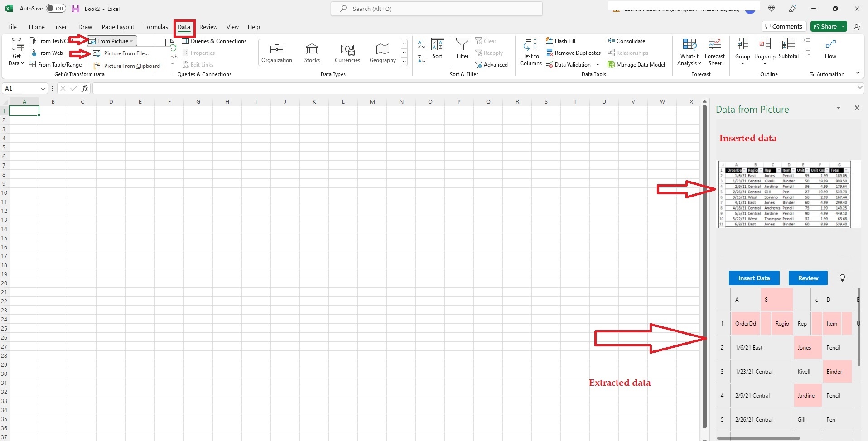This screenshot has width=868, height=441.
Task: Select the Remove Duplicates tool
Action: [573, 53]
